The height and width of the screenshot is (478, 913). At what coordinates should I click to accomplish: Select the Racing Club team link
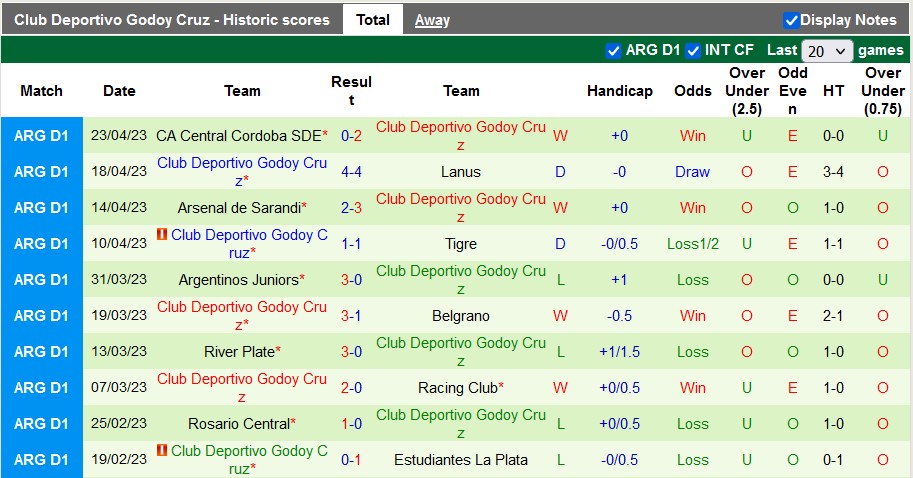[x=456, y=388]
